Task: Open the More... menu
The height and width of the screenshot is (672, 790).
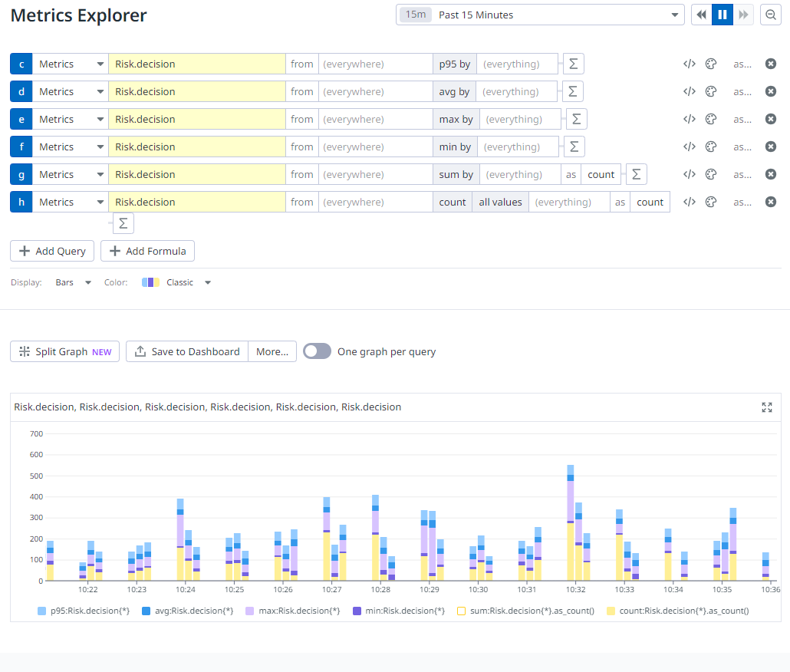Action: pyautogui.click(x=272, y=351)
